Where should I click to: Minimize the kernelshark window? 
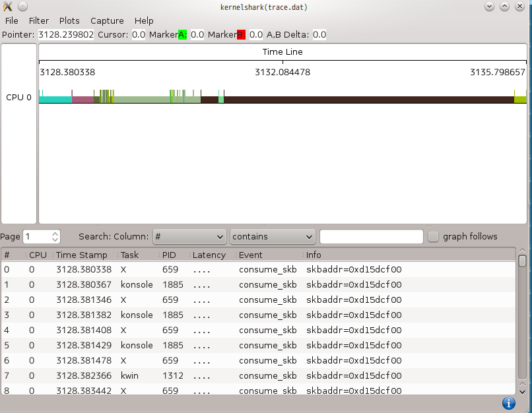(489, 6)
